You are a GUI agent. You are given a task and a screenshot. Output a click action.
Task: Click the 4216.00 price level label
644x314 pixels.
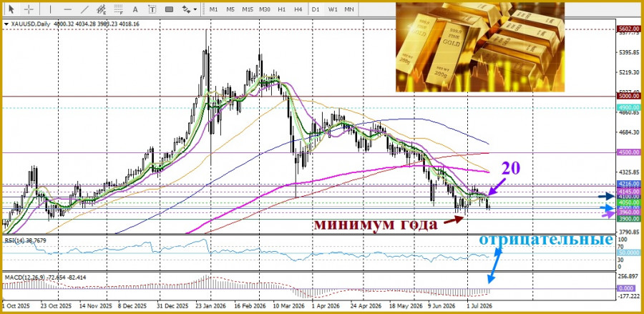pos(629,184)
